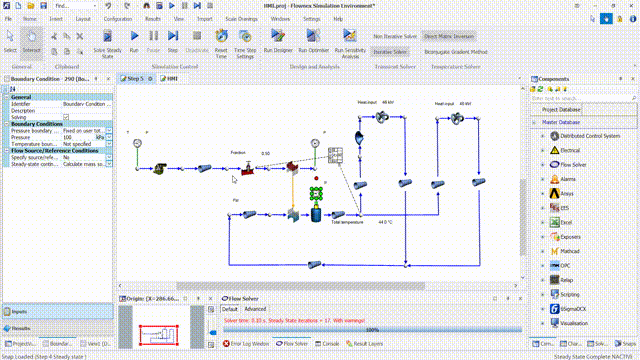This screenshot has height=360, width=640.
Task: Click the New document icon in quick toolbar
Action: pos(18,6)
